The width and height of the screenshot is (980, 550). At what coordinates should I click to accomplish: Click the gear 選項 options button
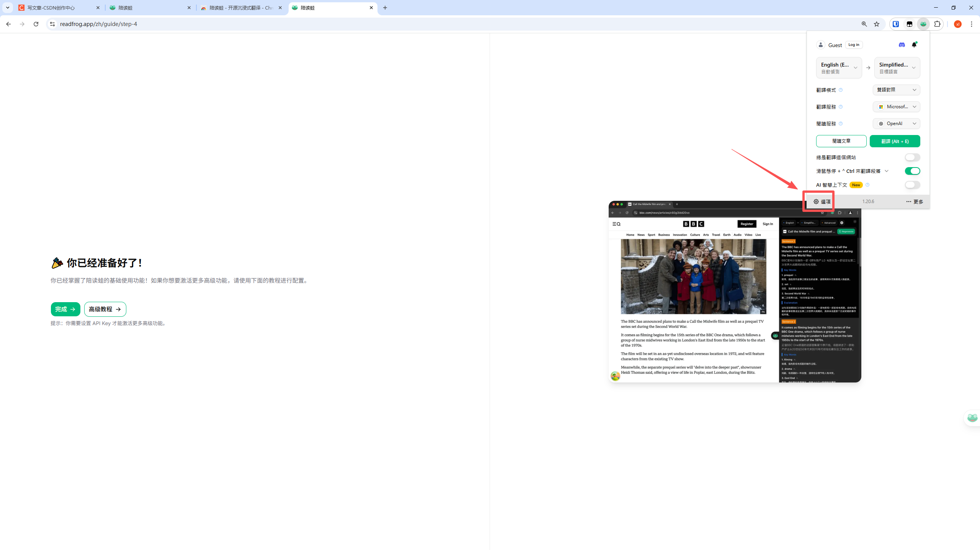tap(822, 202)
